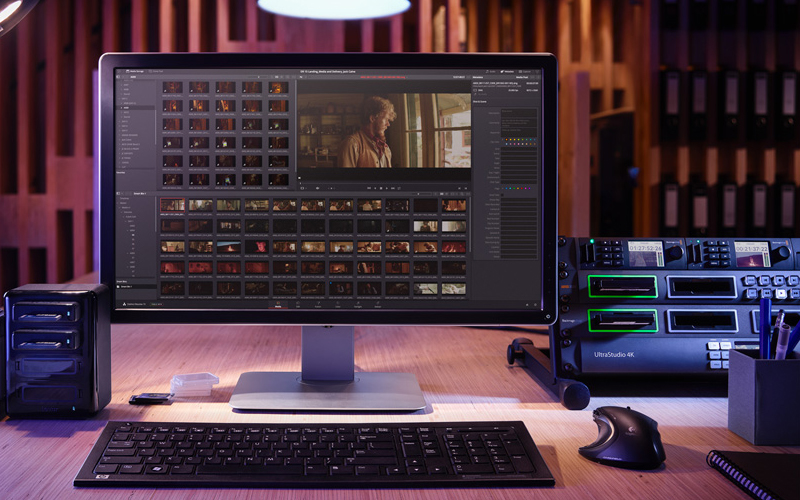800x500 pixels.
Task: Open the Edit page icon at bottom
Action: point(298,304)
